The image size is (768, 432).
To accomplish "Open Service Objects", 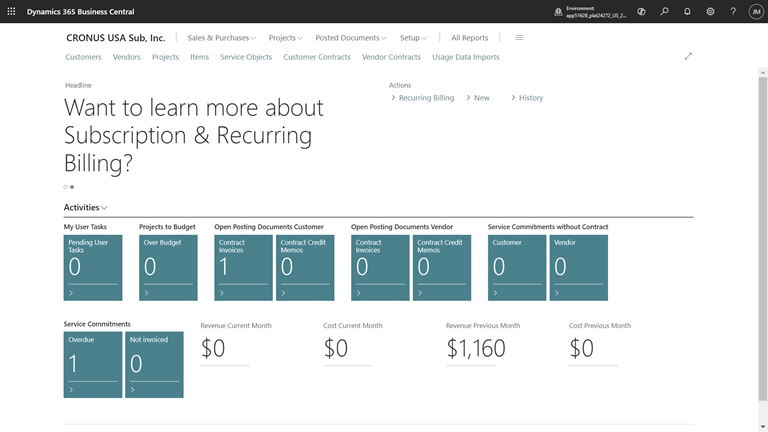I will [x=246, y=57].
